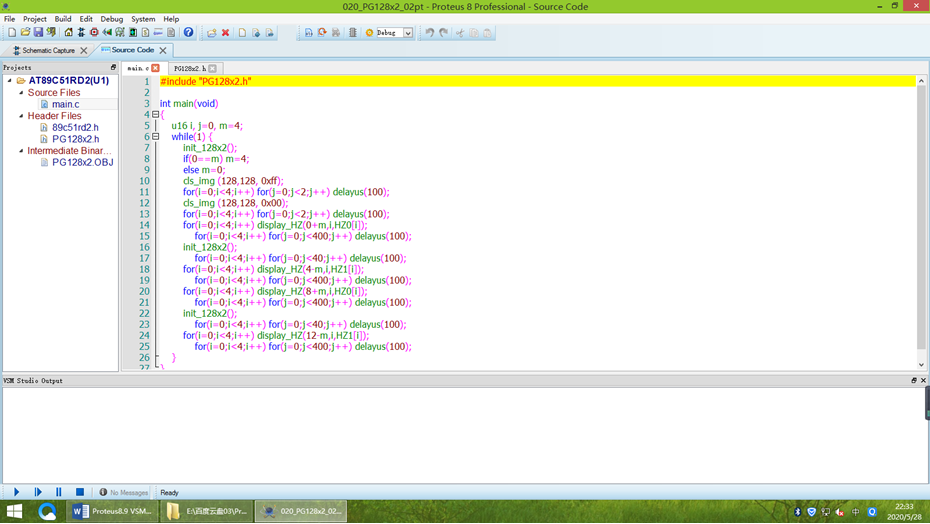Collapse the Intermediate Binaries folder
Image resolution: width=930 pixels, height=524 pixels.
coord(21,151)
